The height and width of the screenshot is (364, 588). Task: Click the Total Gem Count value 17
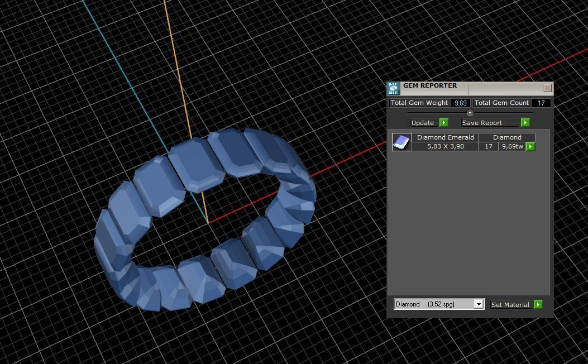point(541,103)
